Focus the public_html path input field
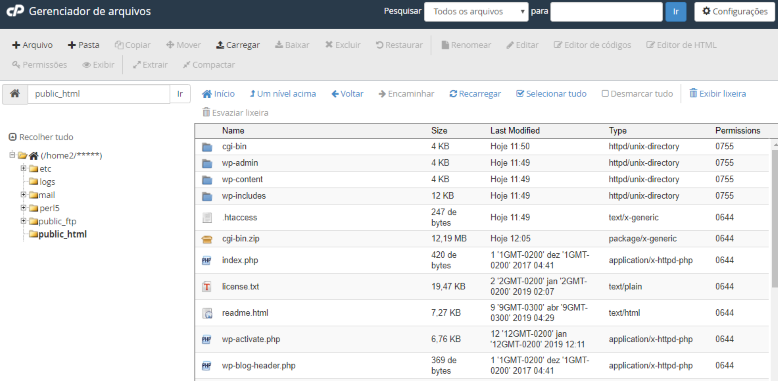 coord(99,94)
